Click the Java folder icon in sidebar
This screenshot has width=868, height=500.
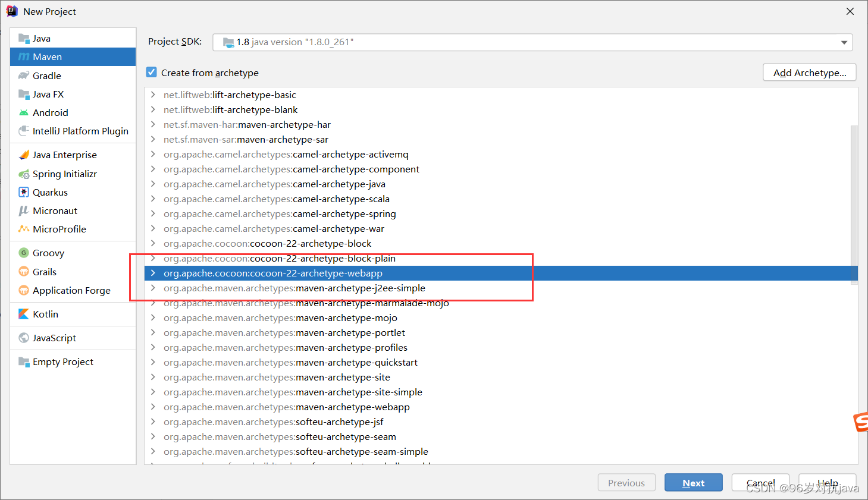point(24,39)
